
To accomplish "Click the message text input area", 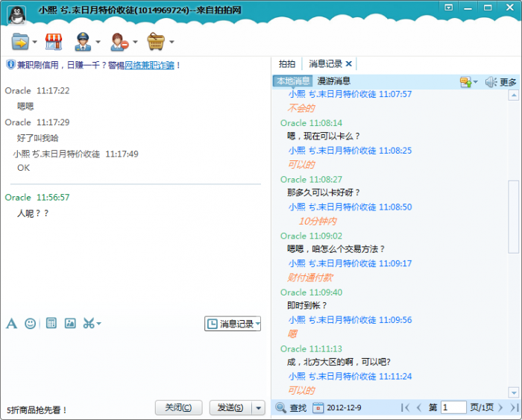I will (x=136, y=363).
